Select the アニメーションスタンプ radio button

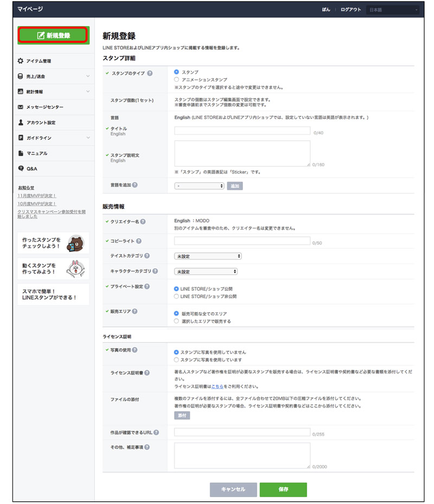coord(176,78)
